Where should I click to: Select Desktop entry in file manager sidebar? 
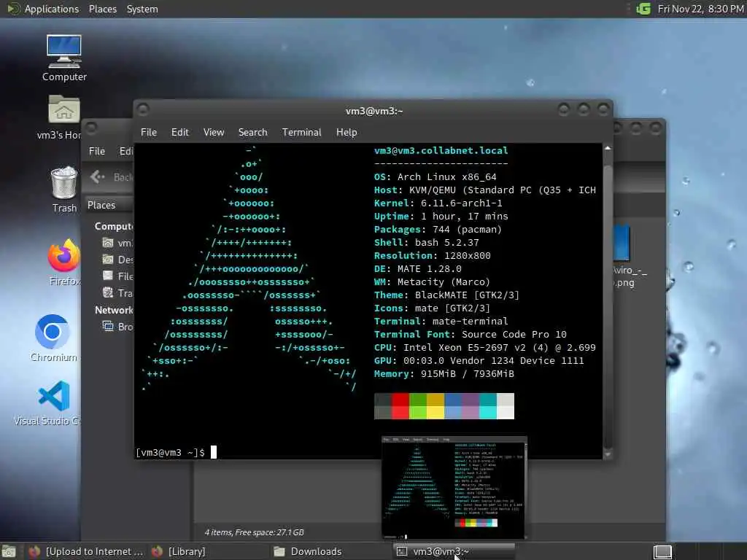(x=117, y=260)
